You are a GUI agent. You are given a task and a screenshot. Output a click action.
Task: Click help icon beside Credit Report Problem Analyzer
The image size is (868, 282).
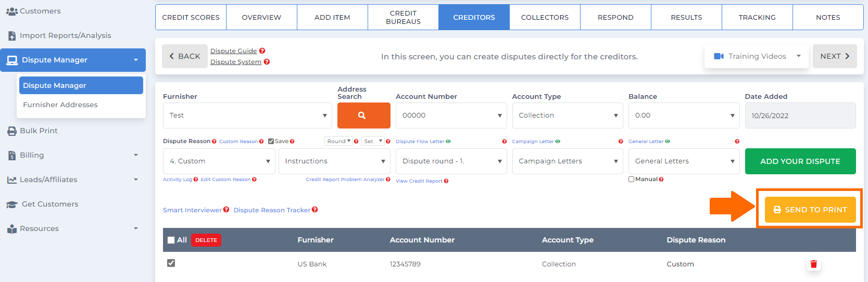point(388,180)
